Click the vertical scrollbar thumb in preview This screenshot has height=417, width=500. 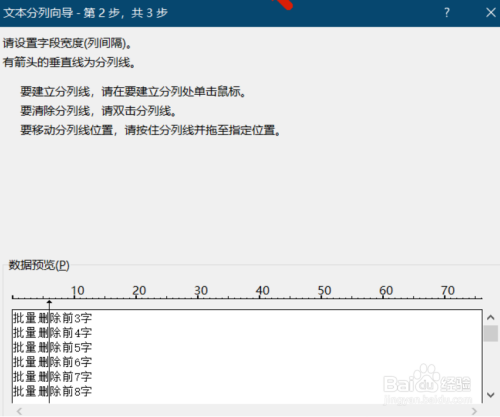490,334
